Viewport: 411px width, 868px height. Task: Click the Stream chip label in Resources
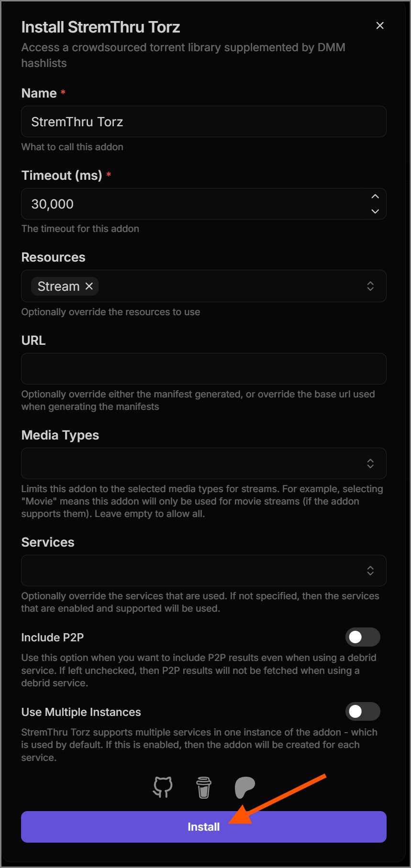coord(58,286)
